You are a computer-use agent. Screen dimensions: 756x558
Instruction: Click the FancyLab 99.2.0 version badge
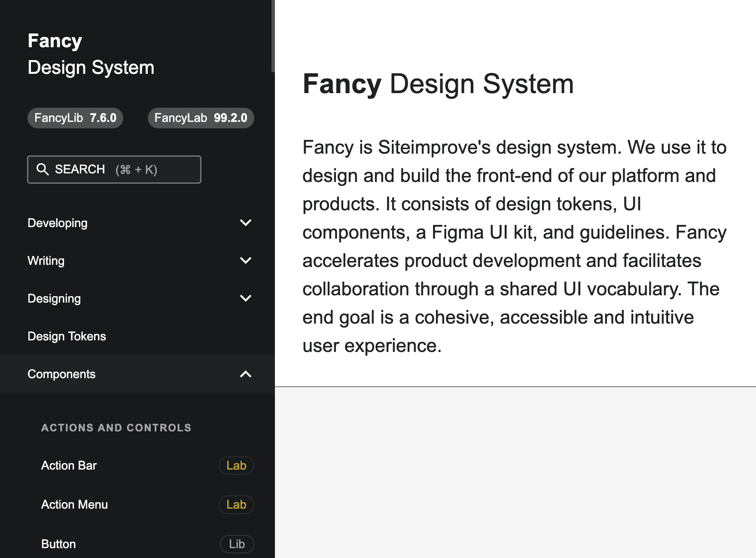pyautogui.click(x=201, y=118)
